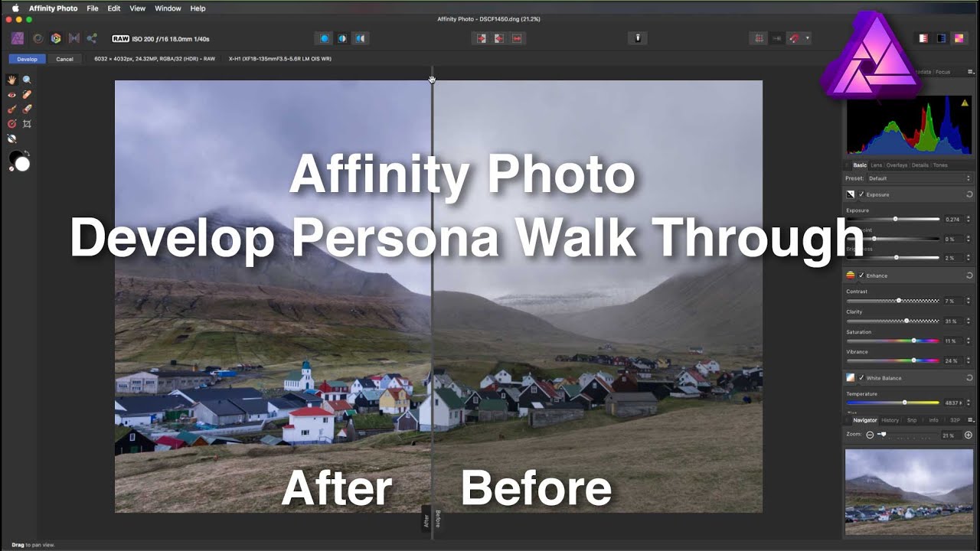This screenshot has height=551, width=980.
Task: Select the Overlay Gradient tool
Action: coord(12,123)
